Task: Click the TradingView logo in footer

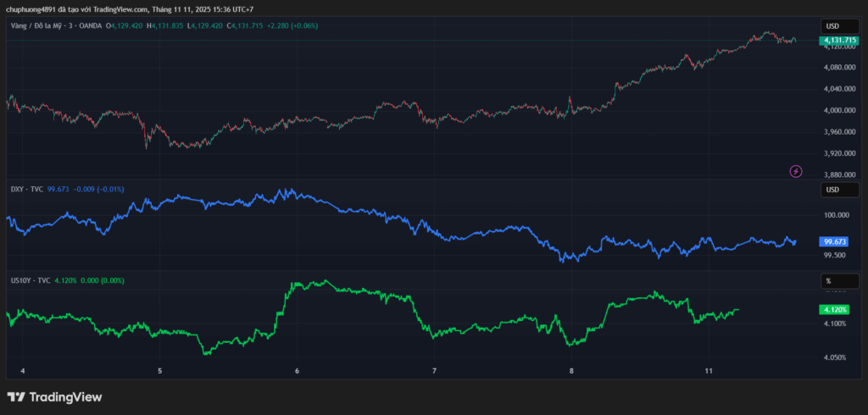Action: coord(54,396)
